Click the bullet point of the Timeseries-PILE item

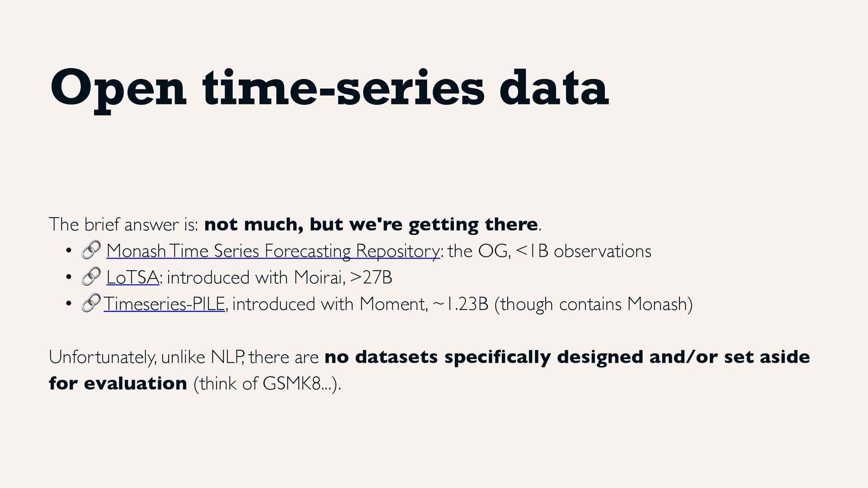[x=68, y=304]
